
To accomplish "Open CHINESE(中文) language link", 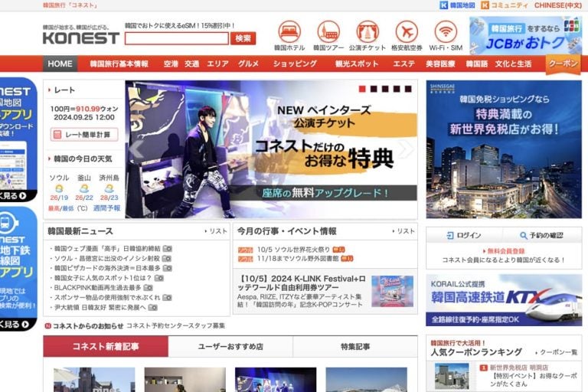I will coord(558,5).
